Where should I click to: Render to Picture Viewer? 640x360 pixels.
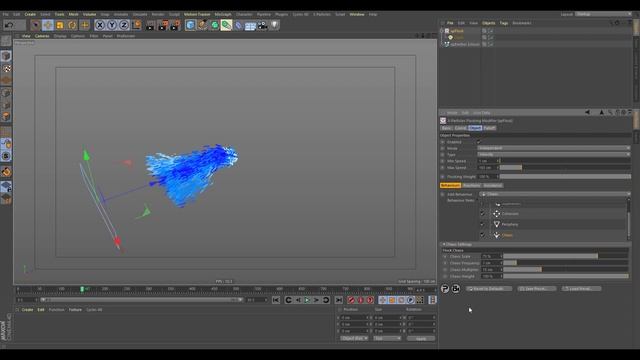pyautogui.click(x=162, y=25)
